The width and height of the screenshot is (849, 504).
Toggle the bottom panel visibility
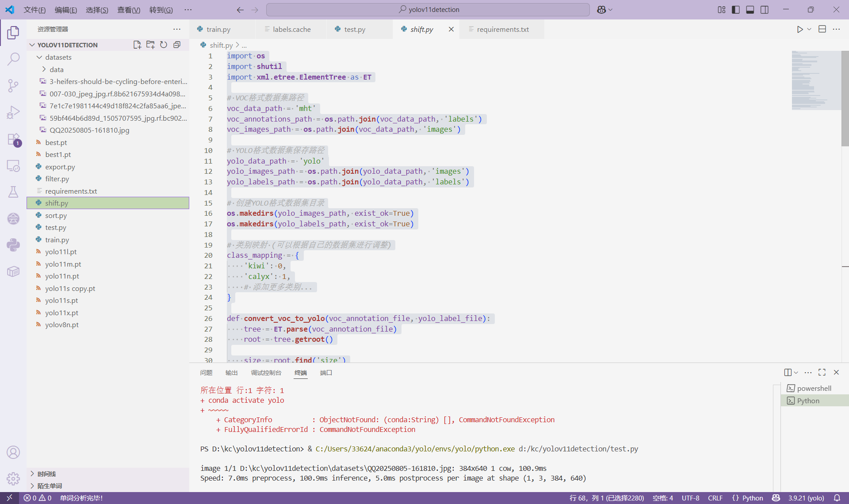[750, 10]
